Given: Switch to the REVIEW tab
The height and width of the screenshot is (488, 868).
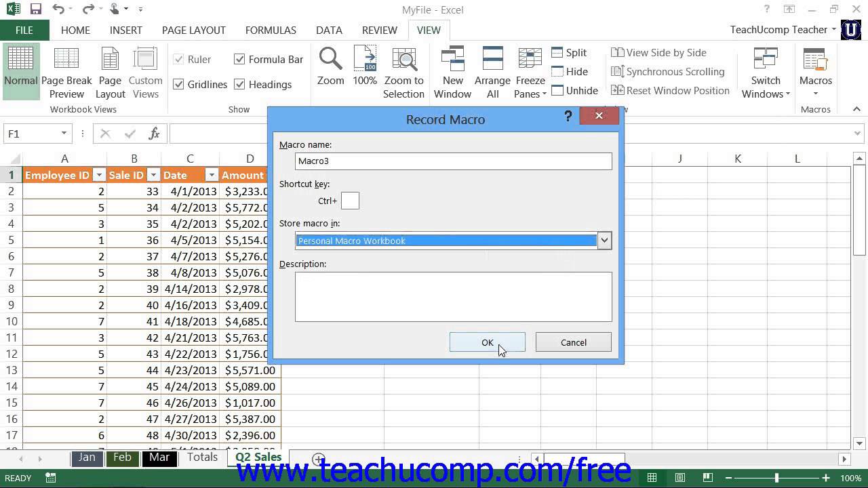Looking at the screenshot, I should pyautogui.click(x=380, y=30).
